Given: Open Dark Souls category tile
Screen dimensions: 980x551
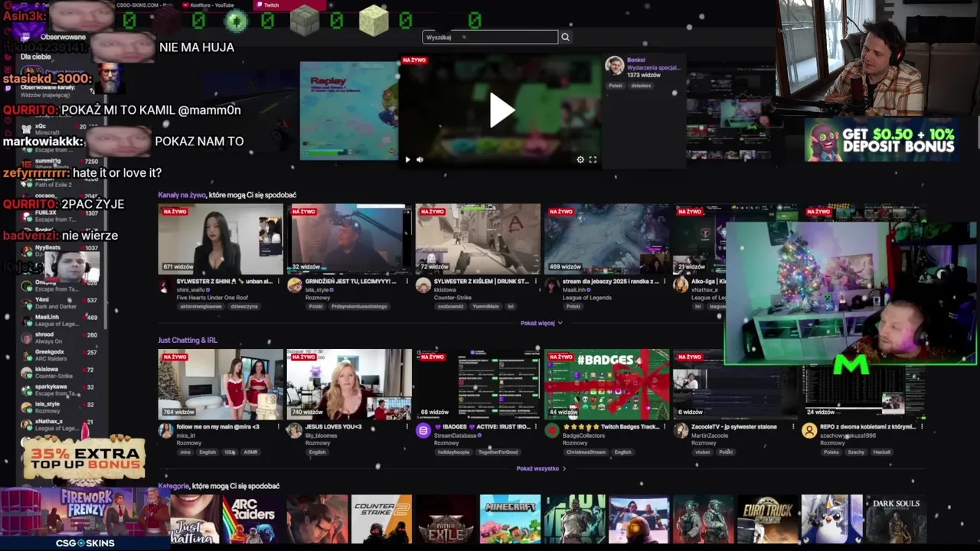Looking at the screenshot, I should (896, 519).
